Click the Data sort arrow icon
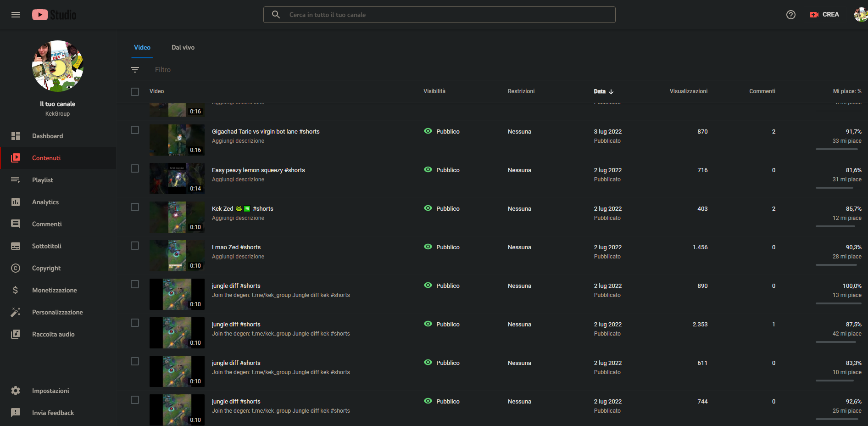Viewport: 868px width, 426px height. click(611, 92)
